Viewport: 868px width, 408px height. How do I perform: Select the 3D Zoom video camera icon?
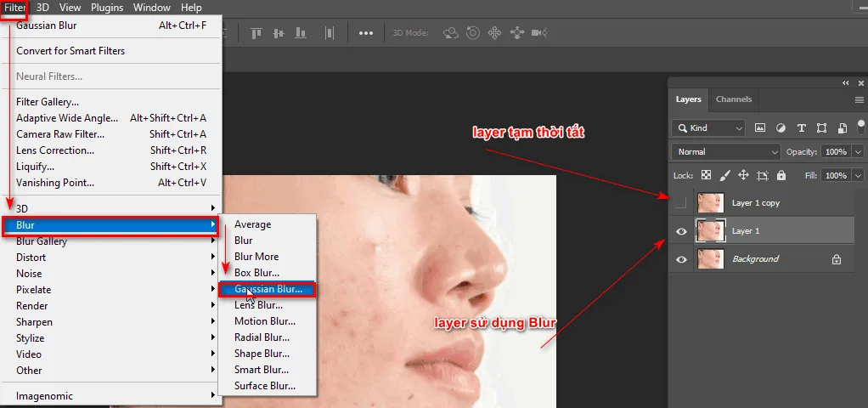pos(539,33)
